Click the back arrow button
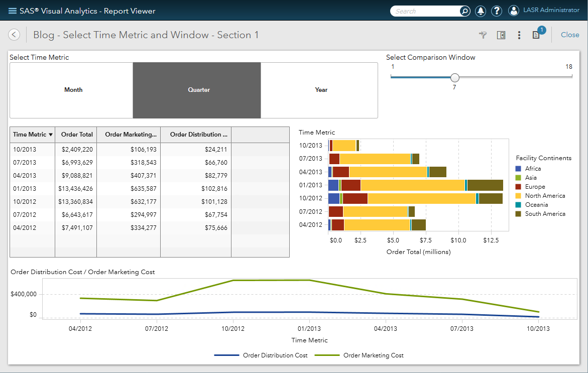 click(14, 35)
